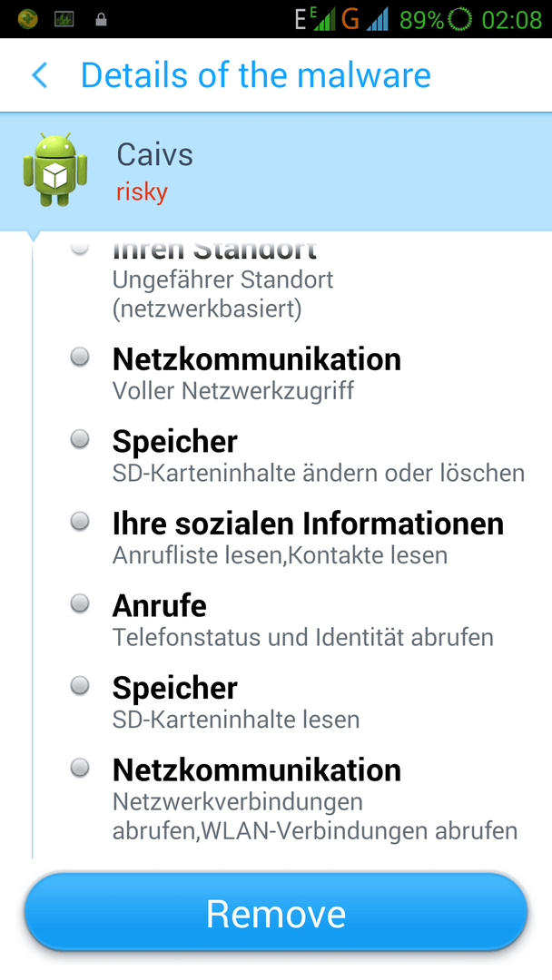Select the first Netzkommunikation bullet
Viewport: 552px width, 980px height.
(x=79, y=358)
